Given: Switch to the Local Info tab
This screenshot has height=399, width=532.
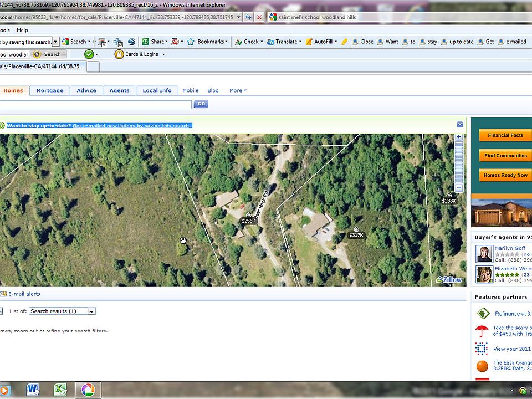Looking at the screenshot, I should pos(157,90).
